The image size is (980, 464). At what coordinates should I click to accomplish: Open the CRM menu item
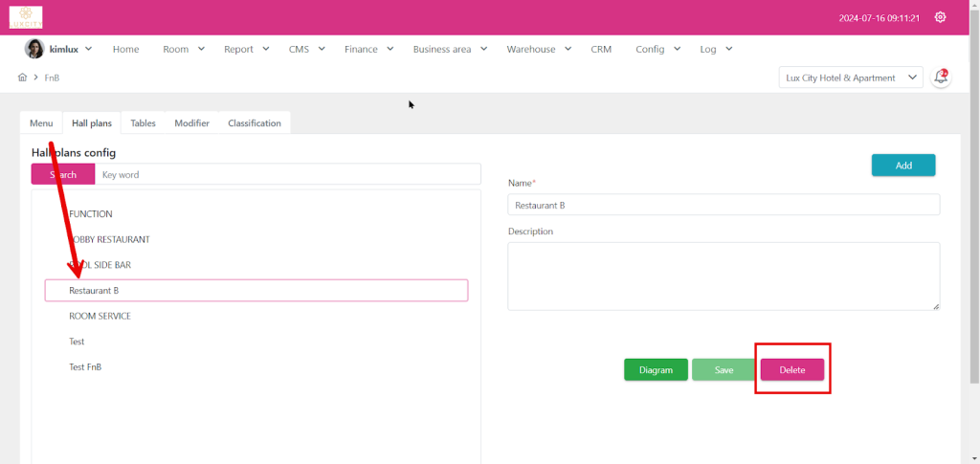(x=601, y=49)
